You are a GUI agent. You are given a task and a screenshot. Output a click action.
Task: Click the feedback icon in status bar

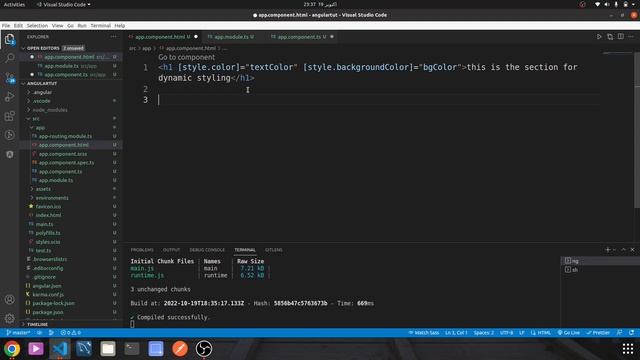pos(620,333)
